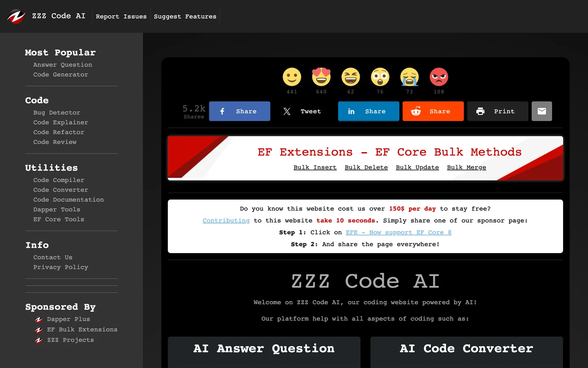Click EFE - Now support EF Core 8 link
The width and height of the screenshot is (588, 368).
click(x=399, y=232)
